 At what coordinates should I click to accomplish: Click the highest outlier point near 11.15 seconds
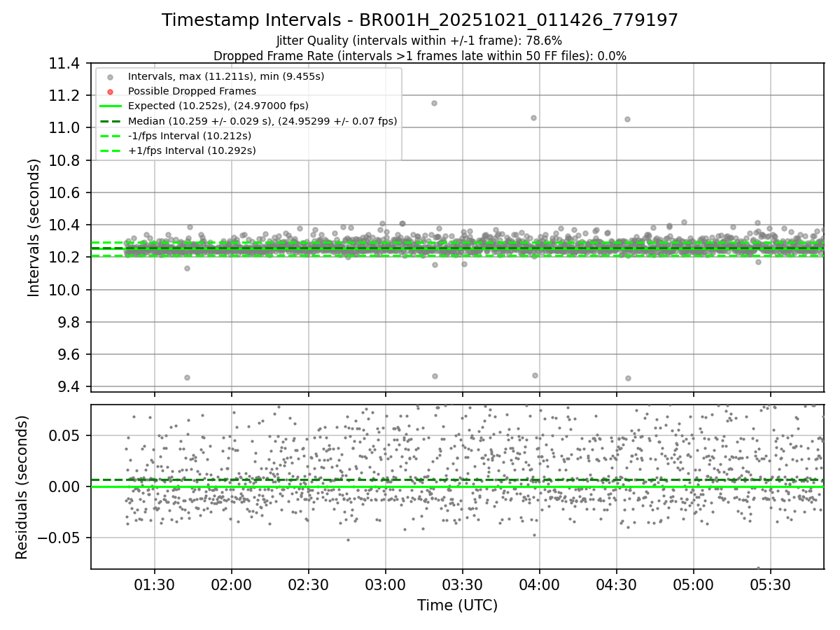click(x=434, y=103)
